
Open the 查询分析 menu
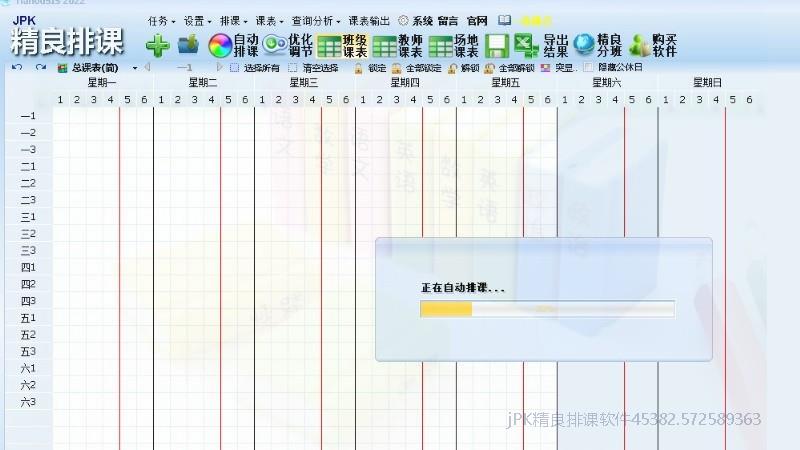click(x=316, y=21)
